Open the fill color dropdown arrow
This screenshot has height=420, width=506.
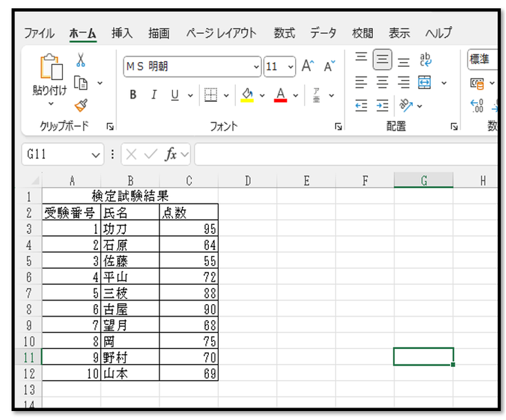pyautogui.click(x=262, y=96)
